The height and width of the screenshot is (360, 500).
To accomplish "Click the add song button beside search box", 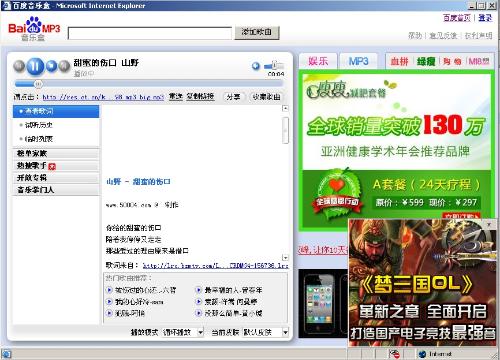I will pos(257,32).
